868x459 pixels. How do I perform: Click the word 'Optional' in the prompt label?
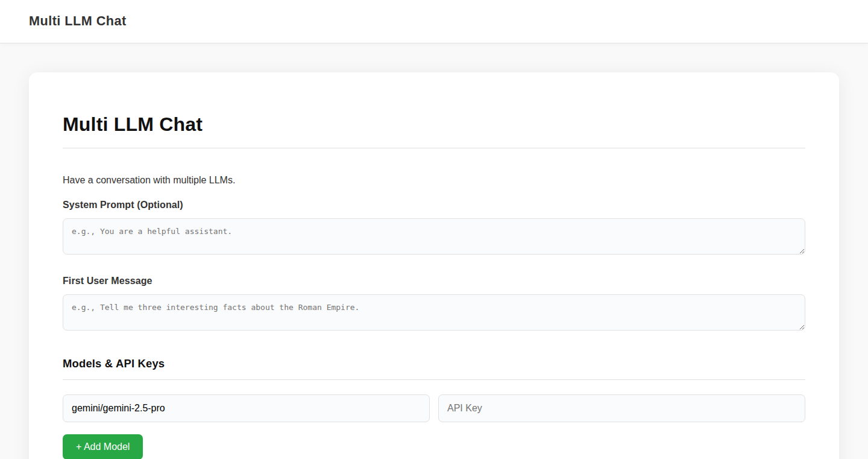pos(160,205)
